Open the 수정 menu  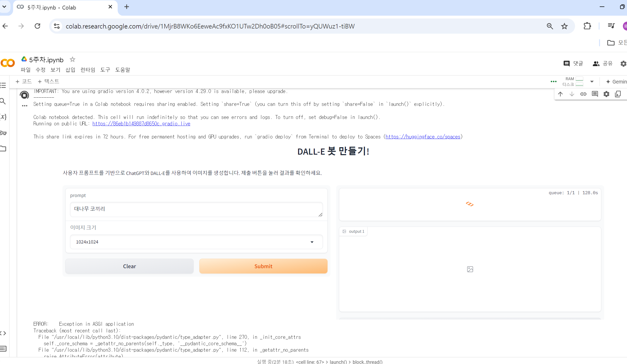pyautogui.click(x=41, y=70)
